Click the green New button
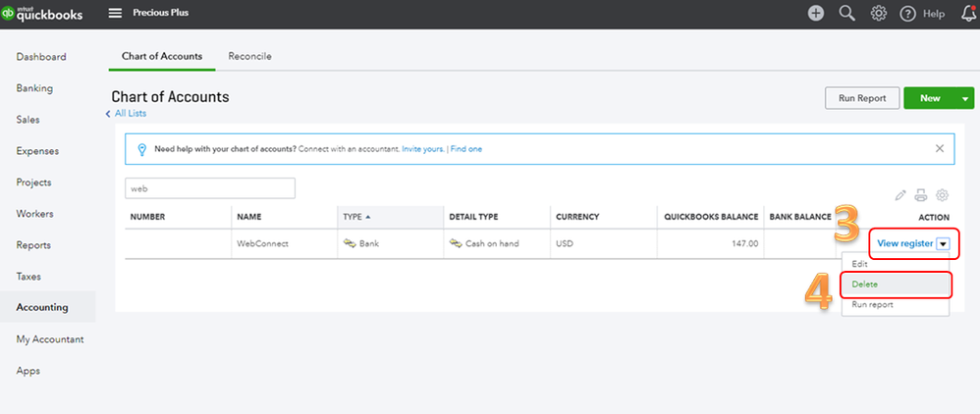980x414 pixels. [x=930, y=98]
